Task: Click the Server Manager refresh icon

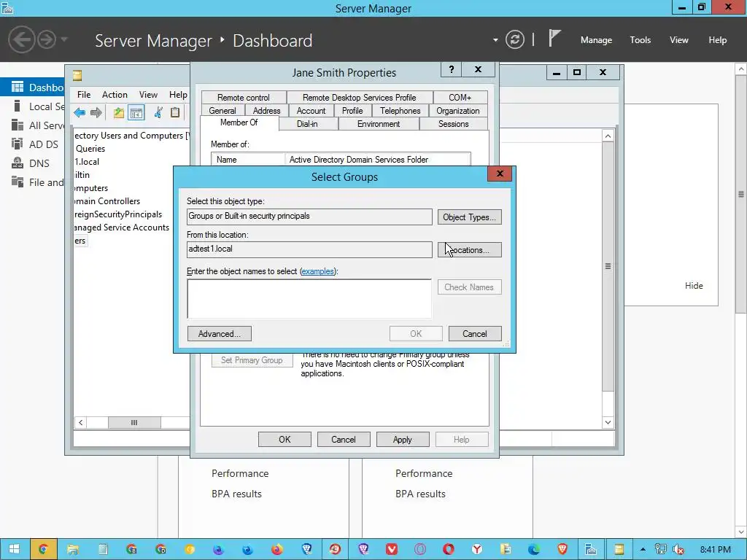Action: [515, 39]
